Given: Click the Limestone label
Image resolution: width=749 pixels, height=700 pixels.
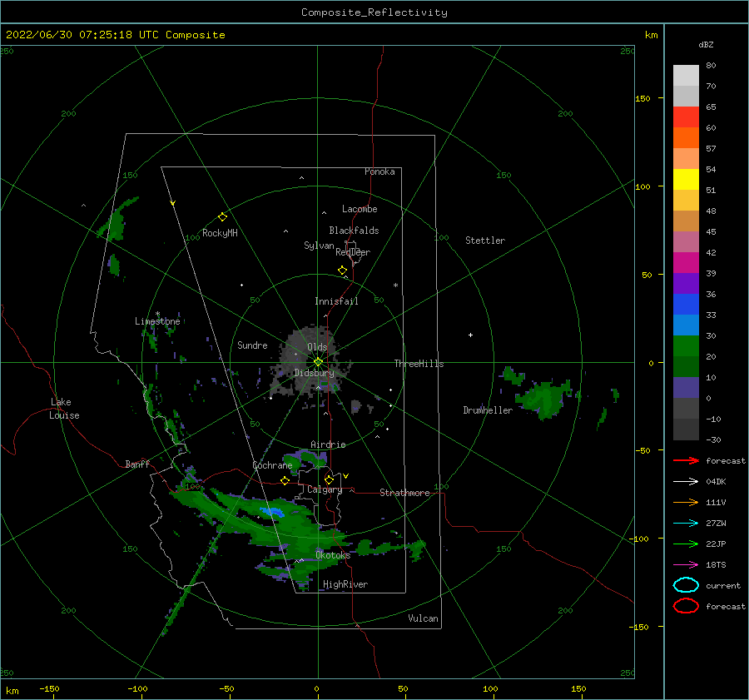Looking at the screenshot, I should (x=157, y=321).
